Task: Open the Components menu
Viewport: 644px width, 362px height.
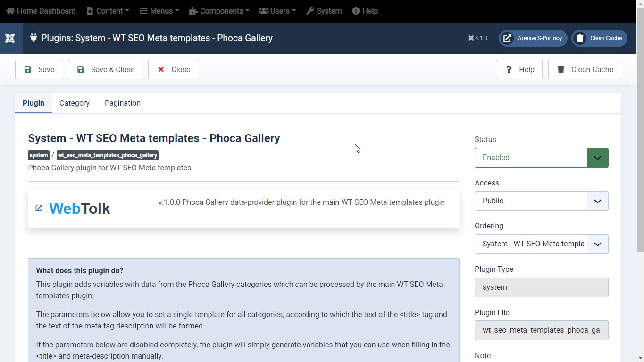Action: point(219,11)
